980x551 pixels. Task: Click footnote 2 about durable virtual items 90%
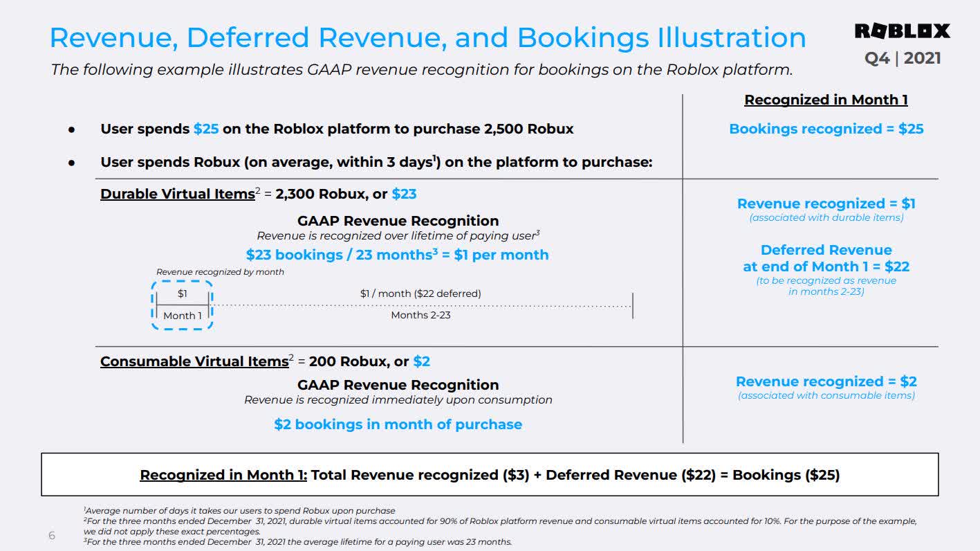500,526
